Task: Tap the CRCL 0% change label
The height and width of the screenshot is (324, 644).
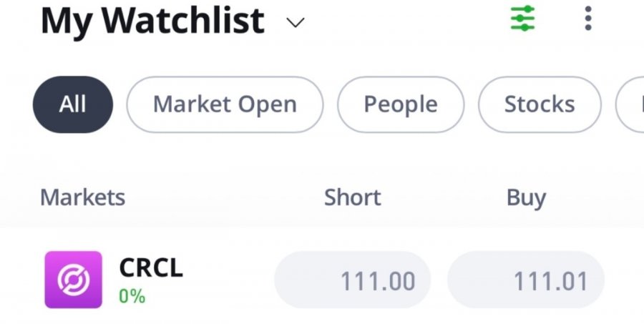Action: 132,295
